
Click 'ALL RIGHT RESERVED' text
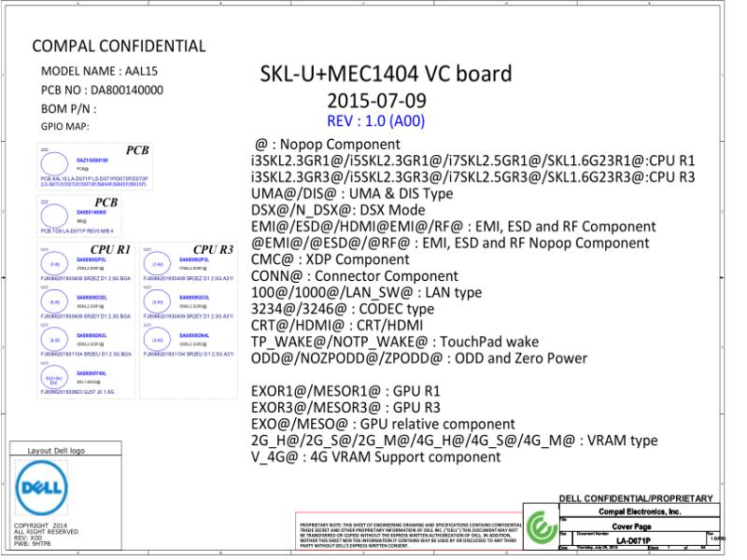pos(46,532)
